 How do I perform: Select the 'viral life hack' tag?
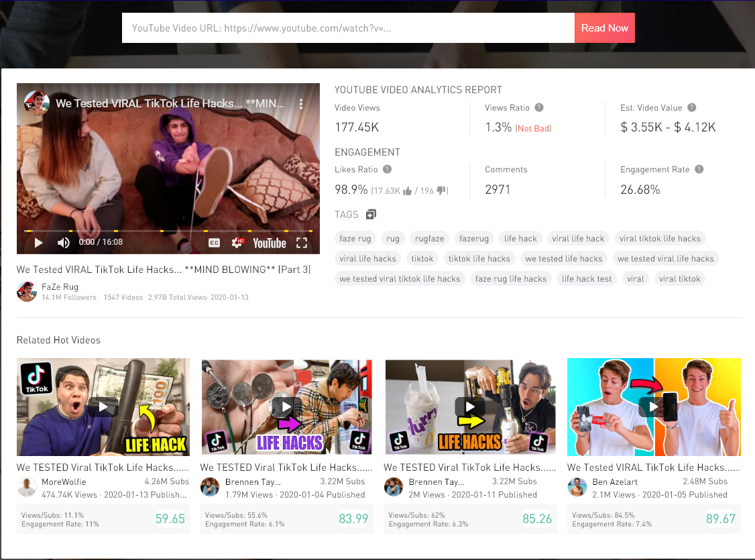[x=578, y=238]
